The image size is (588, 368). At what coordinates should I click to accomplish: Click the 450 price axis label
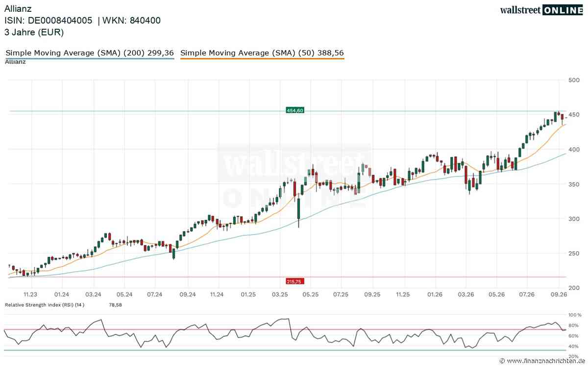[574, 115]
